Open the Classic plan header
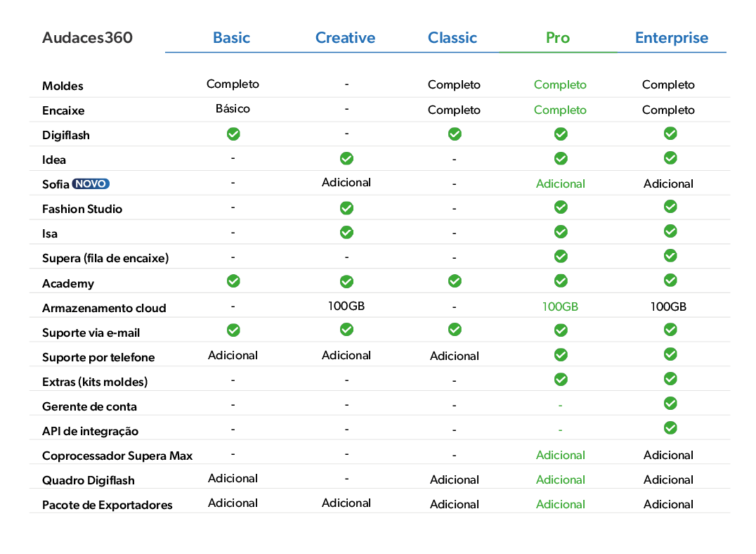Image resolution: width=756 pixels, height=554 pixels. [452, 38]
